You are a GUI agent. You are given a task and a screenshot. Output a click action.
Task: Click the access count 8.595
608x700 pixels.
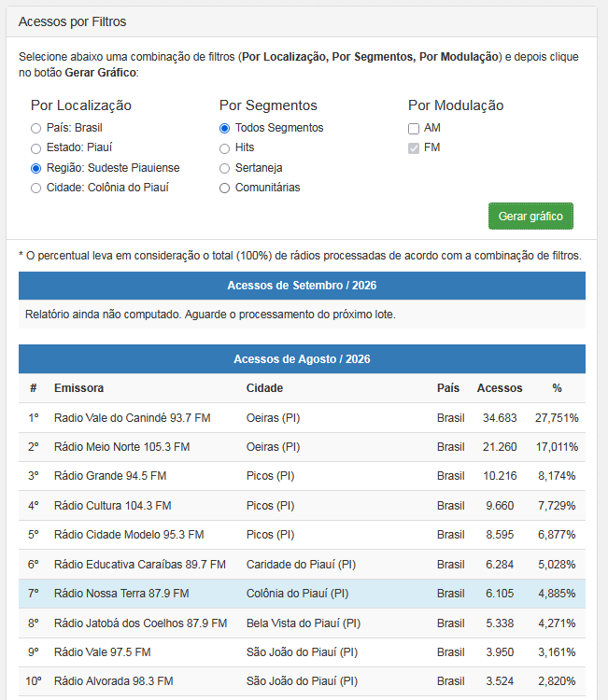[x=500, y=535]
